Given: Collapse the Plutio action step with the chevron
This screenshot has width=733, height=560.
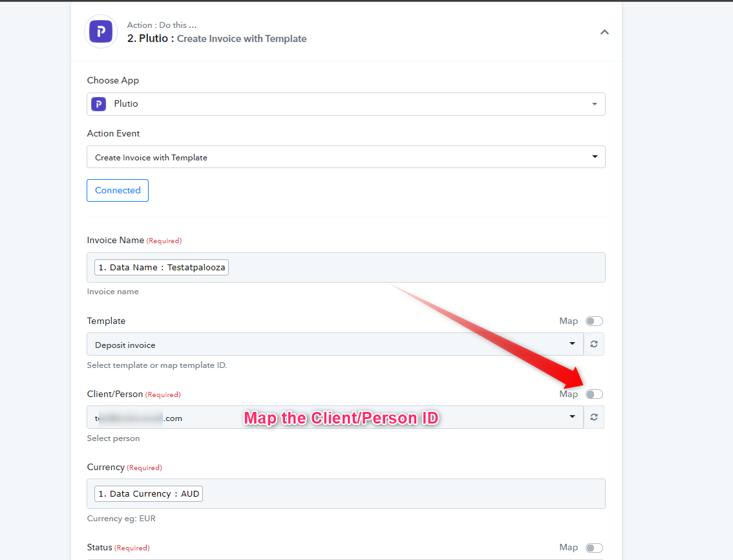Looking at the screenshot, I should point(604,32).
